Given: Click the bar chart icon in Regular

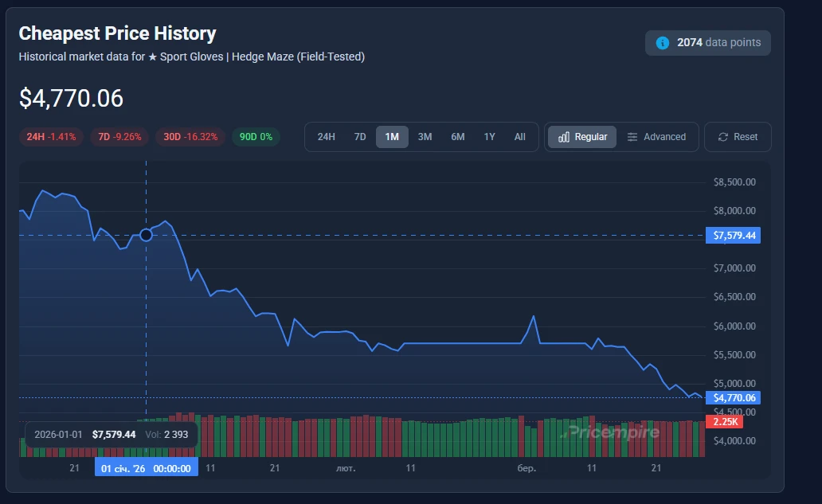Looking at the screenshot, I should click(563, 137).
